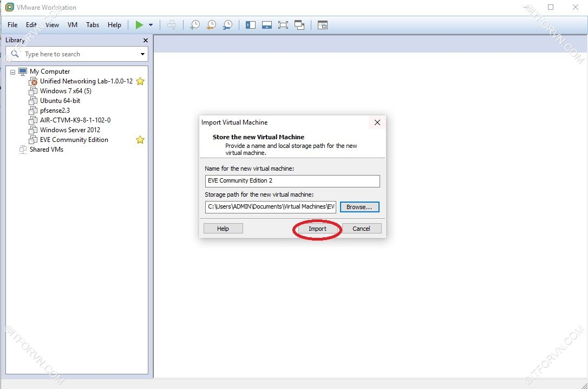Open the power options dropdown arrow
This screenshot has height=389, width=588.
click(151, 25)
